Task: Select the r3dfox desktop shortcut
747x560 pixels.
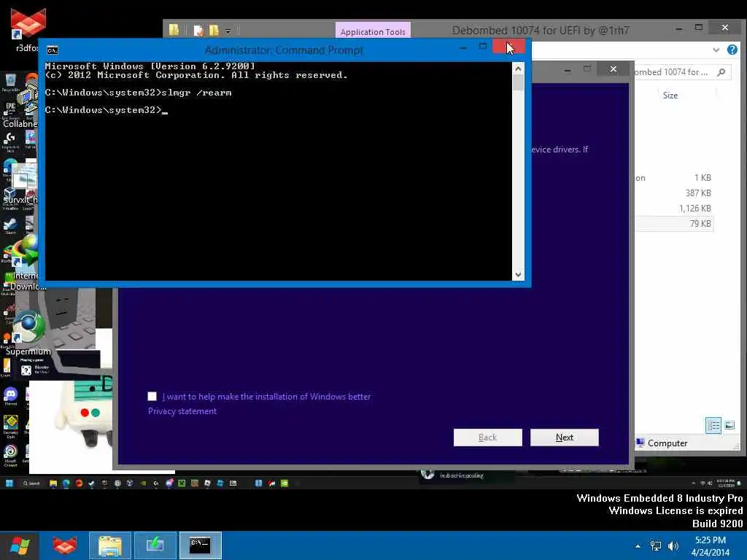Action: click(27, 29)
